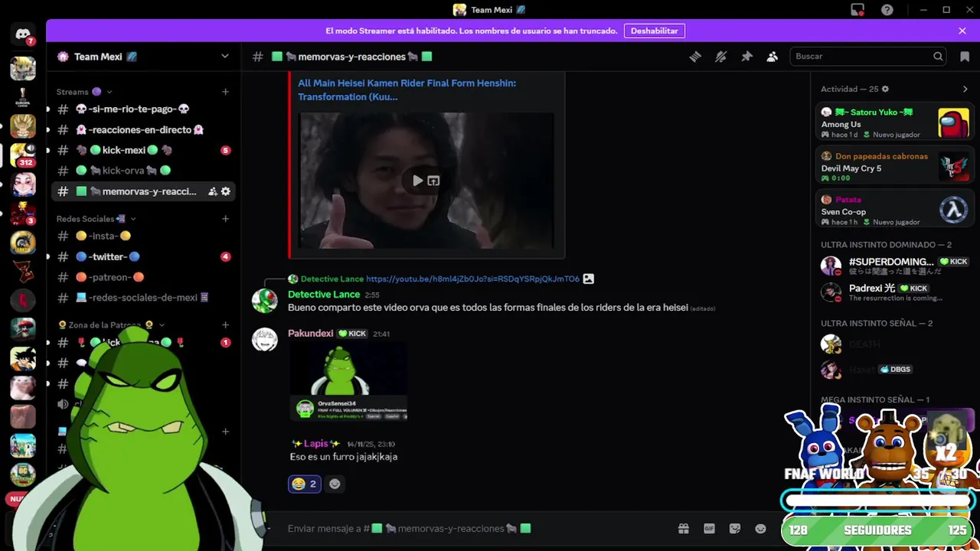Open Padrexi member entry
Image resolution: width=980 pixels, height=551 pixels.
(x=894, y=292)
